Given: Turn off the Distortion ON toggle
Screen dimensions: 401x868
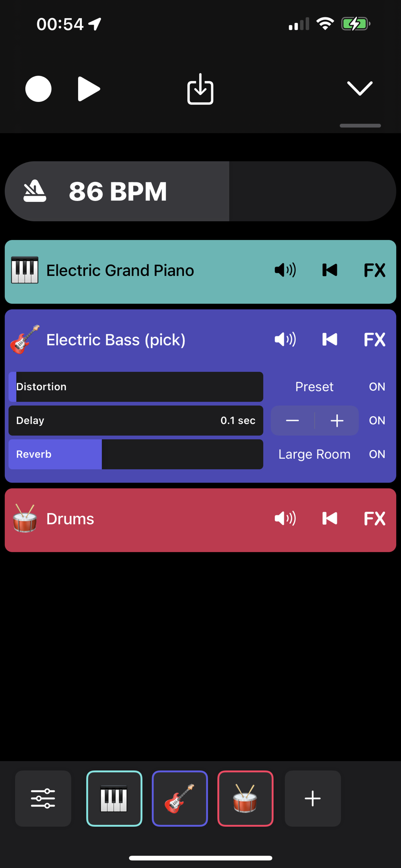Looking at the screenshot, I should [x=377, y=387].
